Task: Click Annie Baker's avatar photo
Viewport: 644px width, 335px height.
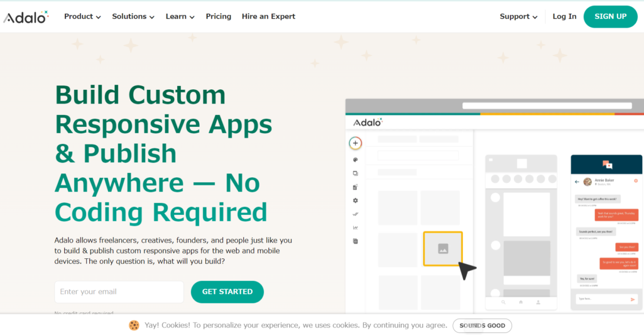Action: [587, 182]
